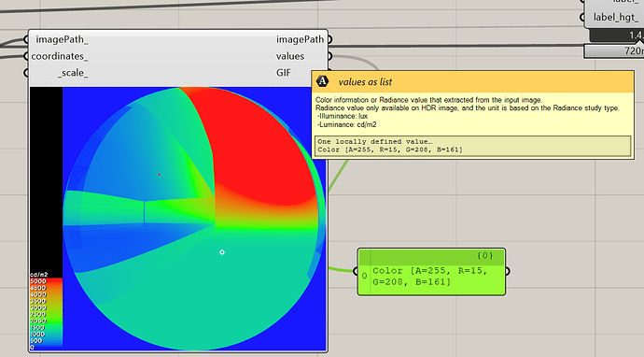The image size is (644, 357).
Task: Click the text-type icon in the tooltip header
Action: pyautogui.click(x=323, y=81)
